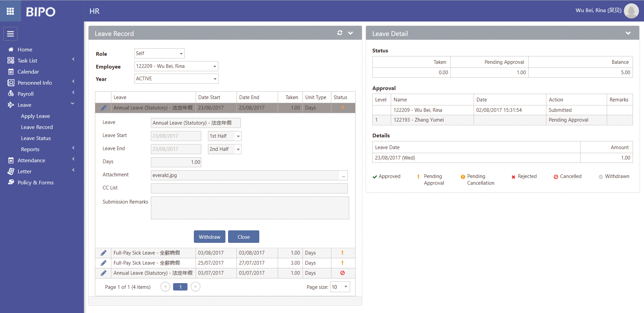The height and width of the screenshot is (313, 644).
Task: Open the Role dropdown
Action: tap(159, 53)
